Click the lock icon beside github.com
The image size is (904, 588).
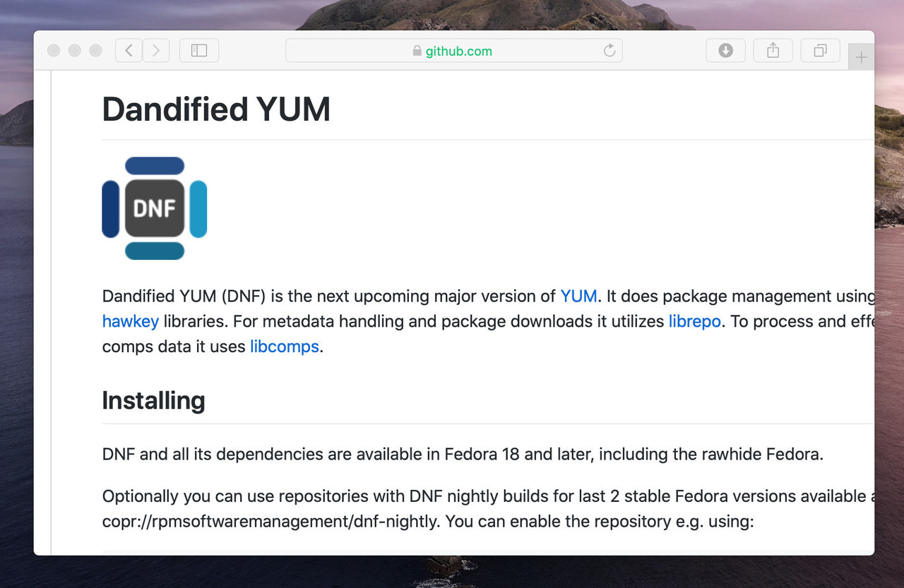pyautogui.click(x=417, y=51)
